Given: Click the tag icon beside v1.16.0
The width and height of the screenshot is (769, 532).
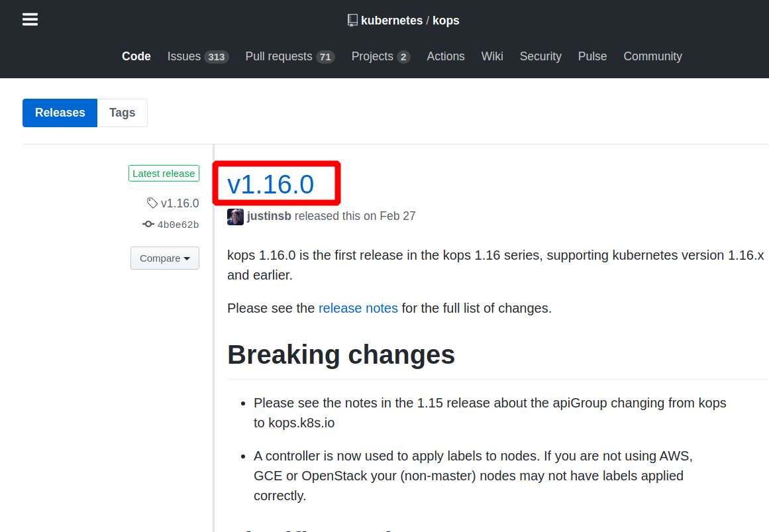Looking at the screenshot, I should point(152,203).
